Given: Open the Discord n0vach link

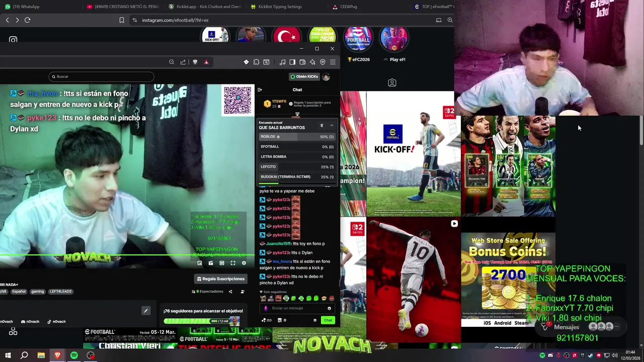Looking at the screenshot, I should coord(30,322).
